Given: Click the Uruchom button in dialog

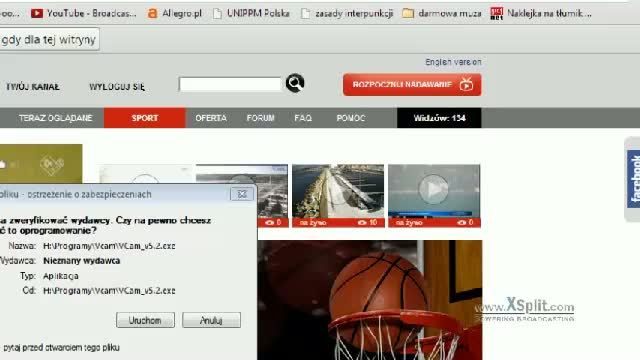Looking at the screenshot, I should 145,320.
